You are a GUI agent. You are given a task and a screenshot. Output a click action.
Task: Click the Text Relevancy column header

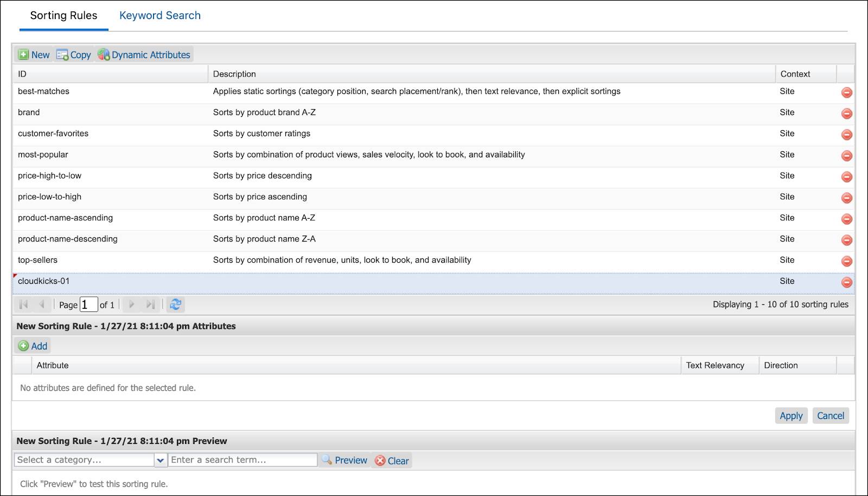click(720, 365)
